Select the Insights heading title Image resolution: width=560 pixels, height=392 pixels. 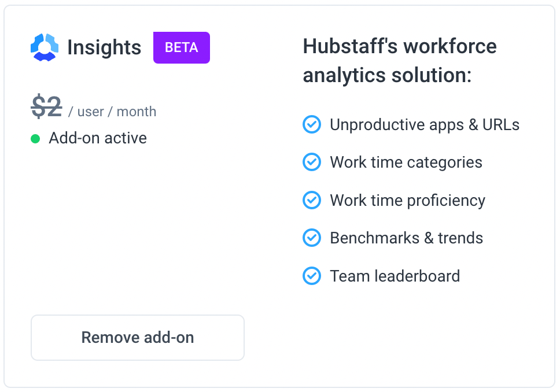click(104, 47)
